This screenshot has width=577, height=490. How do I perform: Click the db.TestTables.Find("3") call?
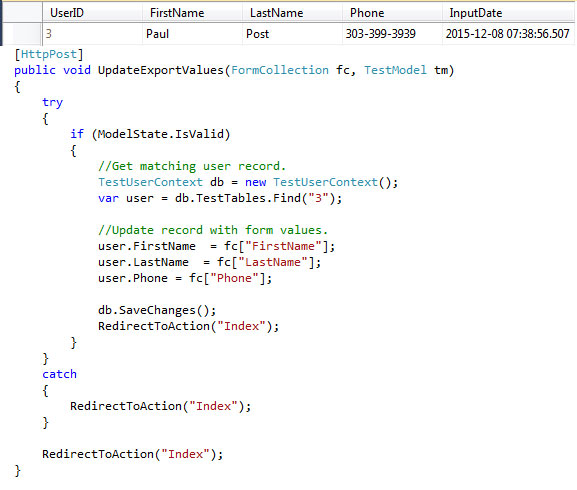258,198
